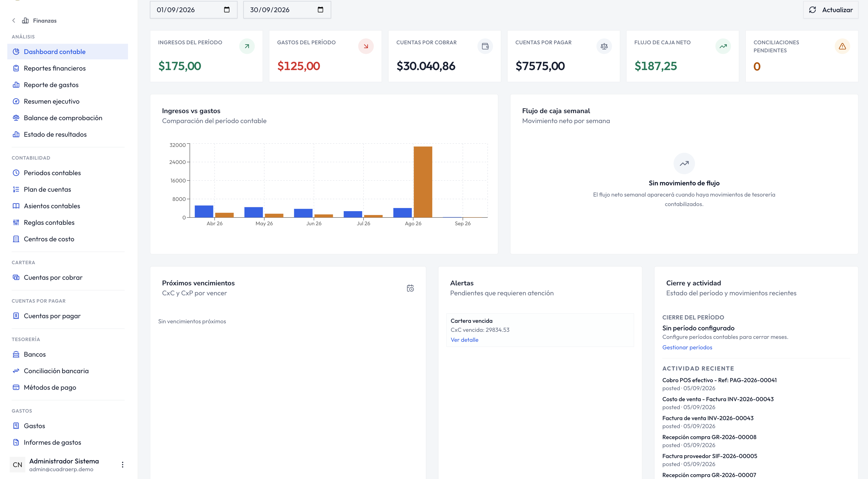The height and width of the screenshot is (479, 868).
Task: Click the end date field 30/09/2026
Action: [x=287, y=10]
